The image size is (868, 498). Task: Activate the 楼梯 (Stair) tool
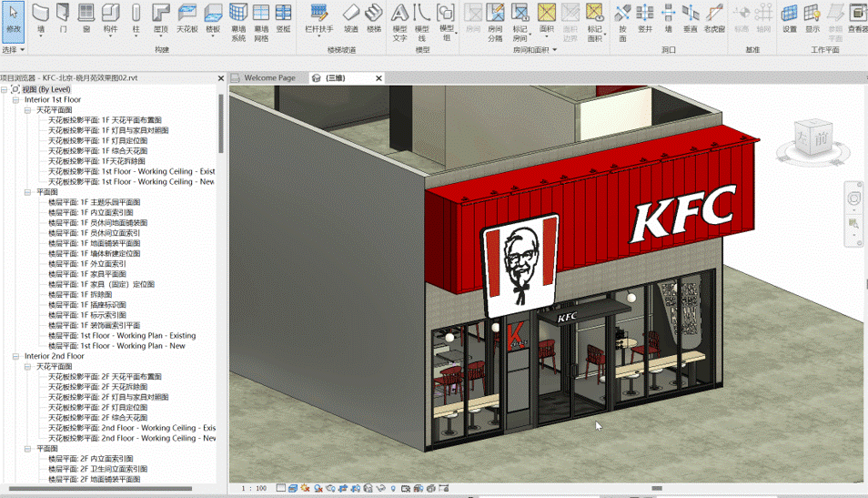[374, 16]
